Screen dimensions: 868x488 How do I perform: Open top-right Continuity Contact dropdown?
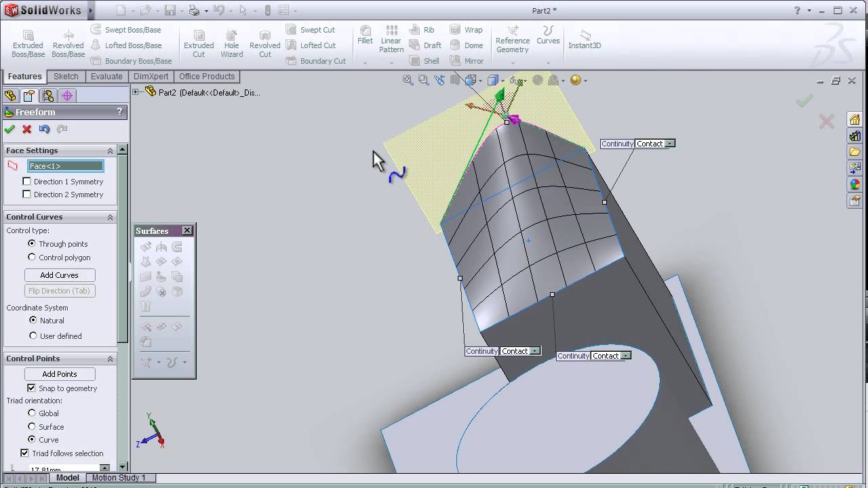(670, 144)
